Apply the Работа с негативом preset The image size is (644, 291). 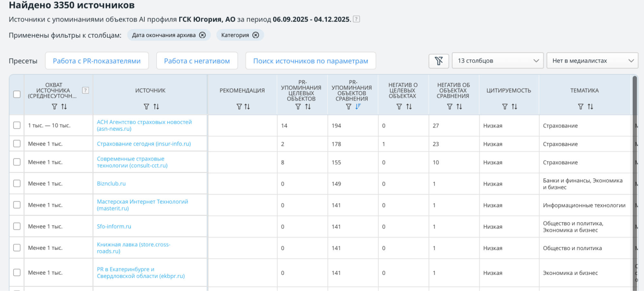197,61
